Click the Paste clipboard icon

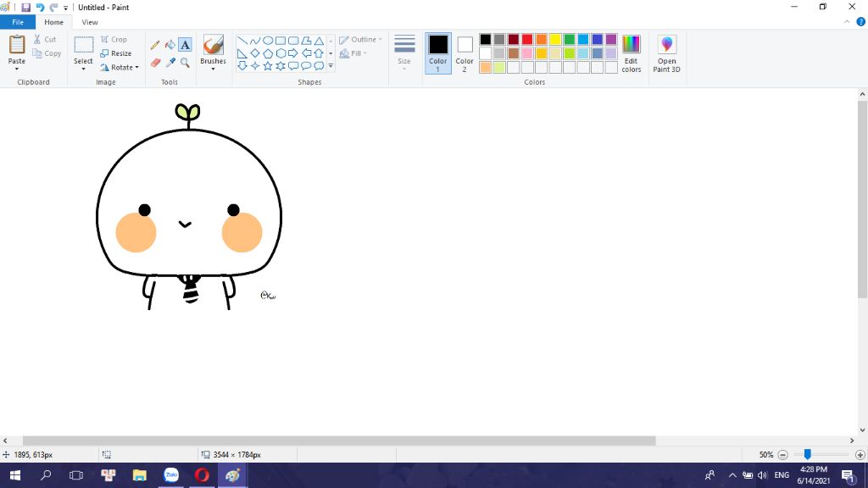pyautogui.click(x=17, y=45)
